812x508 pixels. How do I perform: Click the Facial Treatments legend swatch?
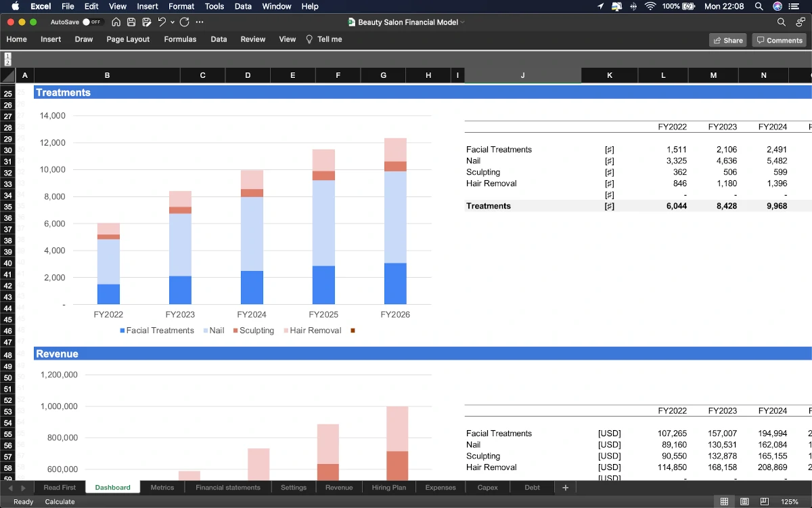[x=122, y=331]
